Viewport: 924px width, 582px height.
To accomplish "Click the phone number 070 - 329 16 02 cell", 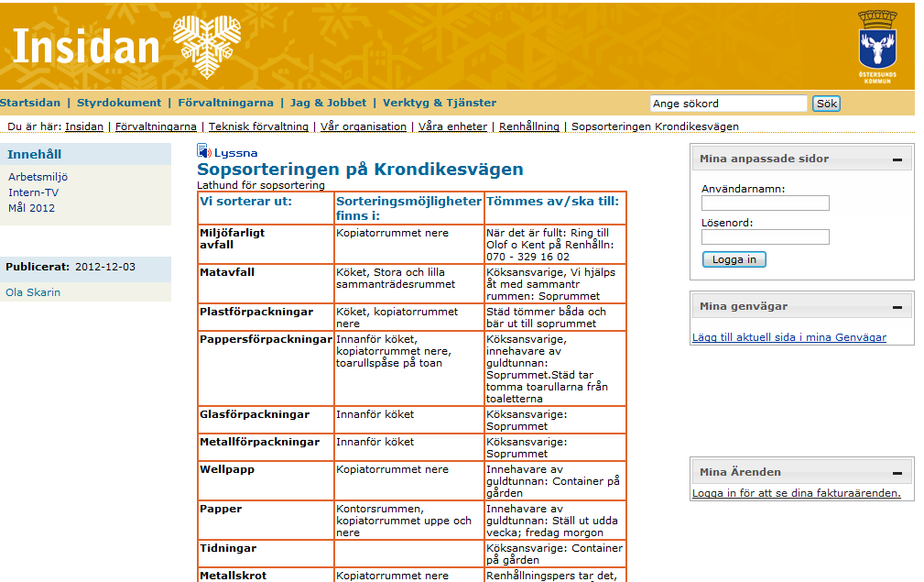I will [x=555, y=244].
